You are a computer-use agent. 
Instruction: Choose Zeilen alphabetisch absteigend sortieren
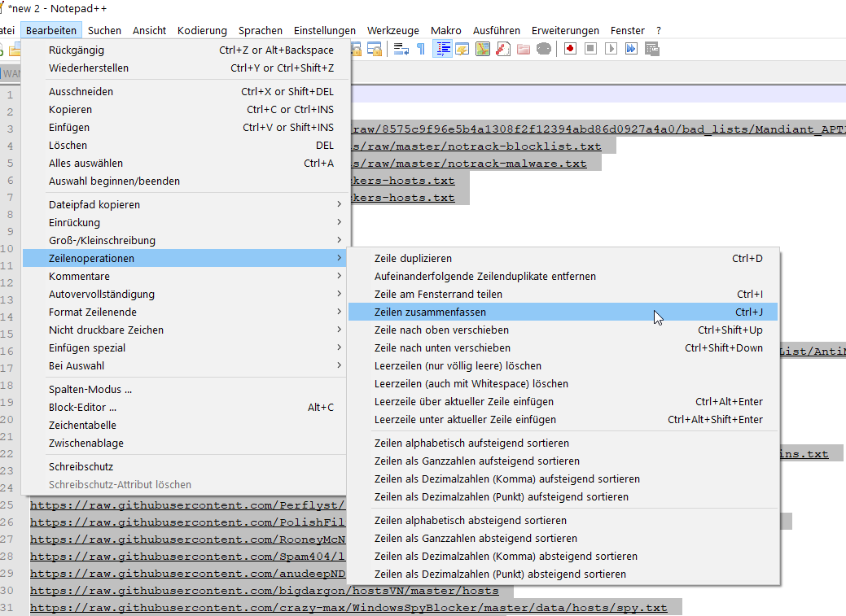click(563, 521)
